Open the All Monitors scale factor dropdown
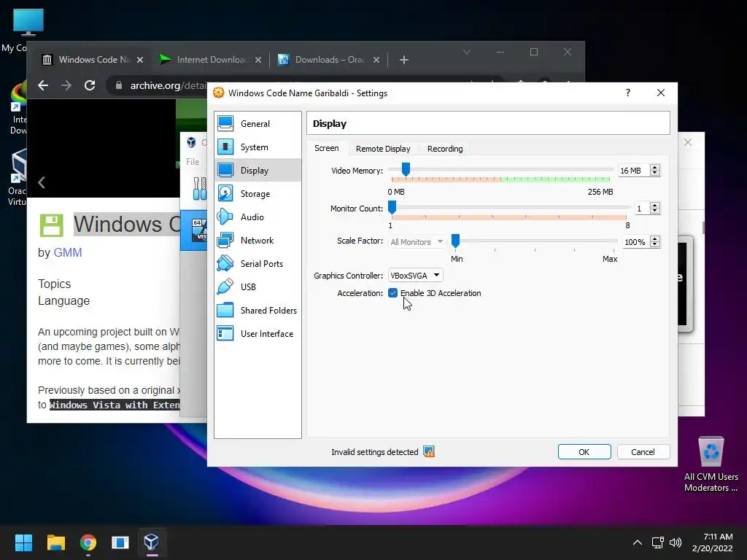Screen dimensions: 747x560 point(417,242)
